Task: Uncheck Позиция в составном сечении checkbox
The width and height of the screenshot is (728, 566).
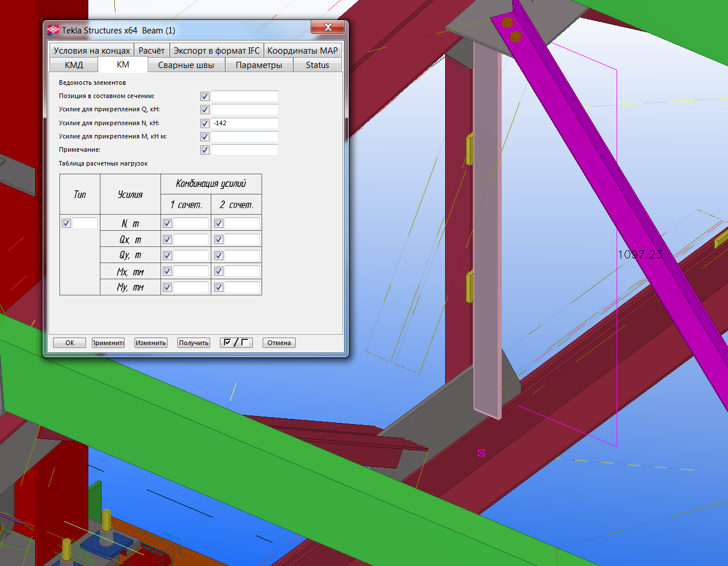Action: click(x=204, y=96)
